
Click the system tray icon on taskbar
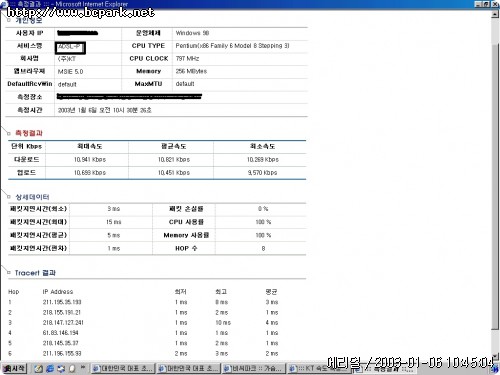click(x=496, y=370)
